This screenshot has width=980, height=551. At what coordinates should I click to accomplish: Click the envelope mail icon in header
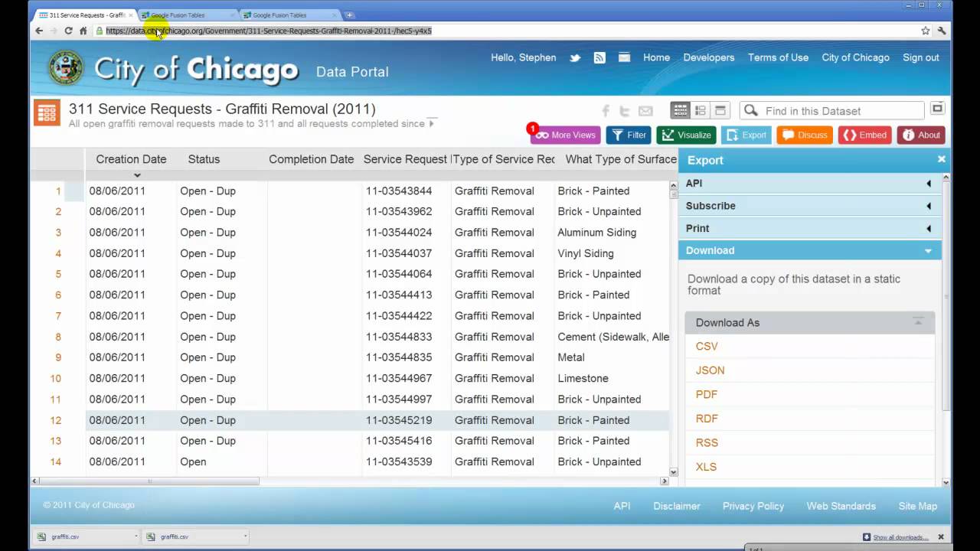(x=624, y=57)
